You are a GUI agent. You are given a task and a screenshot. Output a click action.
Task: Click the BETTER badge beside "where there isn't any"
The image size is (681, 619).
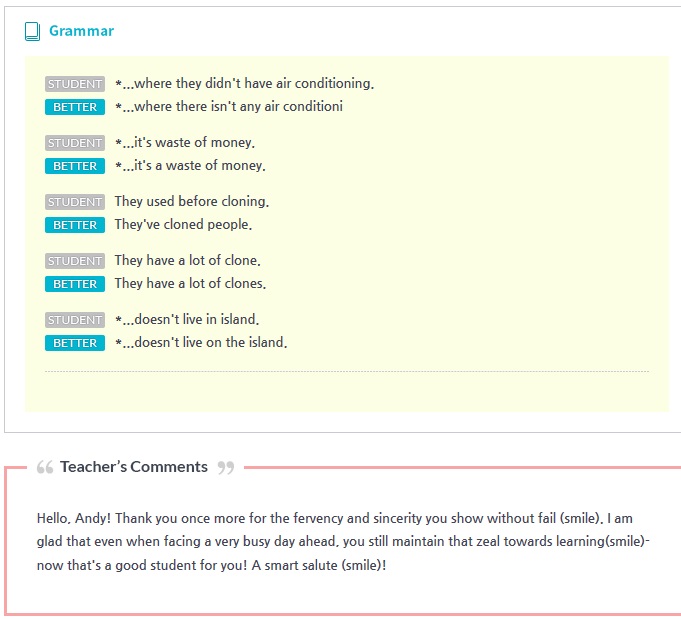(75, 107)
